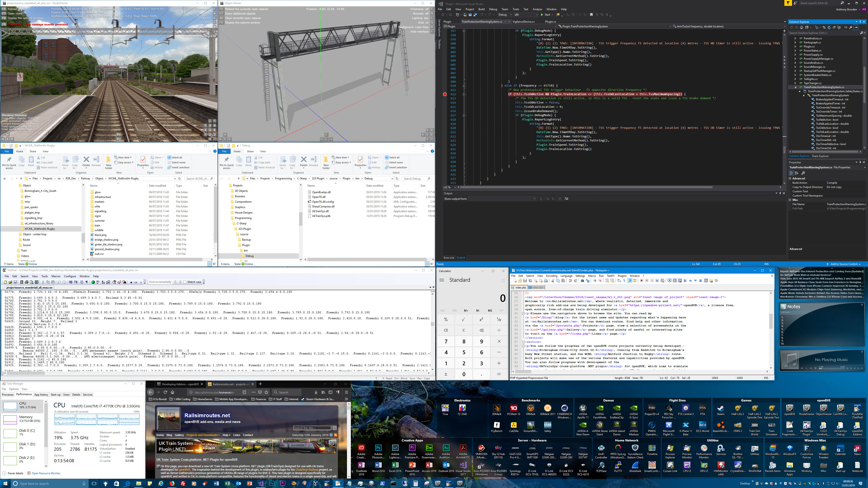The image size is (868, 488).
Task: Collapse the Advanced section in Properties panel
Action: click(790, 178)
